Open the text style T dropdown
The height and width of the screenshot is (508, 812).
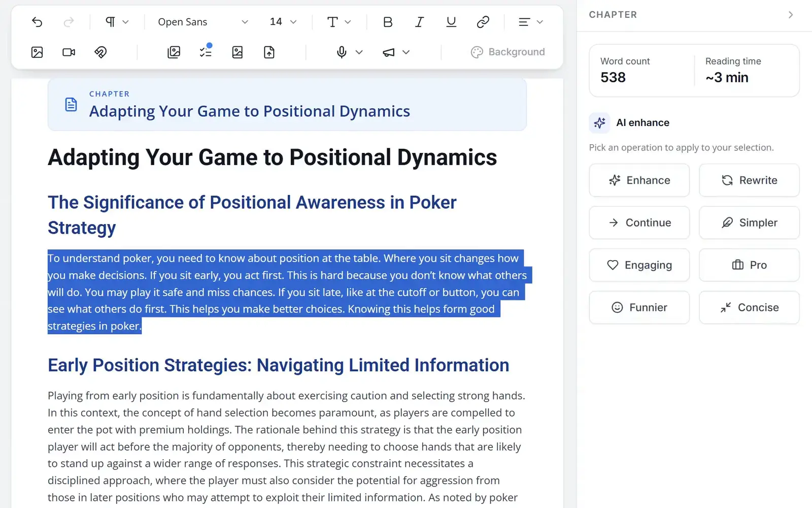click(339, 22)
